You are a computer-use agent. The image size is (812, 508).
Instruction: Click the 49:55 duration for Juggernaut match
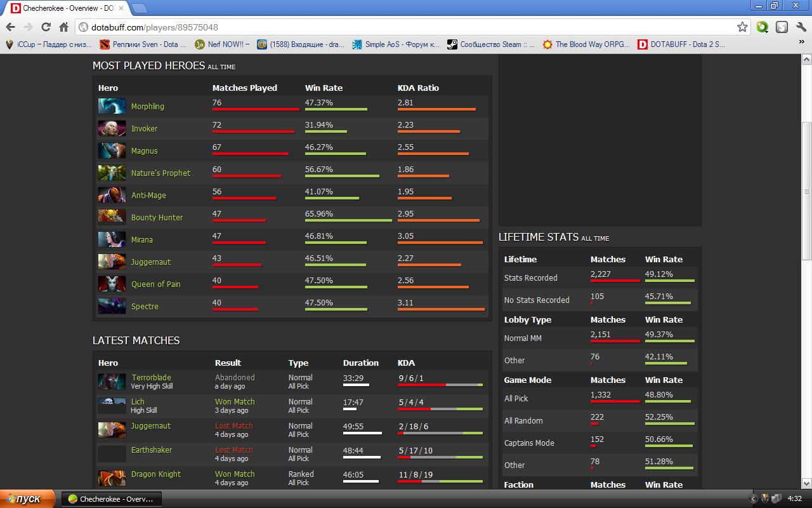click(x=353, y=425)
